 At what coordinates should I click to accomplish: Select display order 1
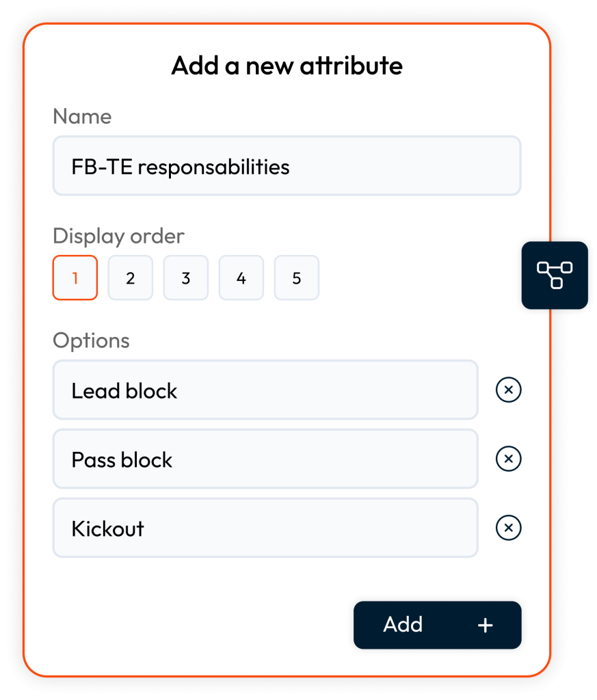pyautogui.click(x=75, y=278)
